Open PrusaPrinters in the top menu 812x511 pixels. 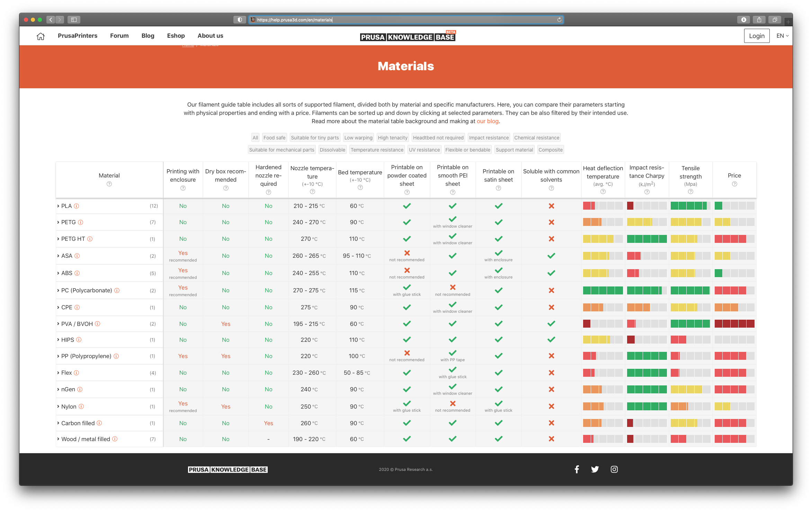pyautogui.click(x=78, y=36)
